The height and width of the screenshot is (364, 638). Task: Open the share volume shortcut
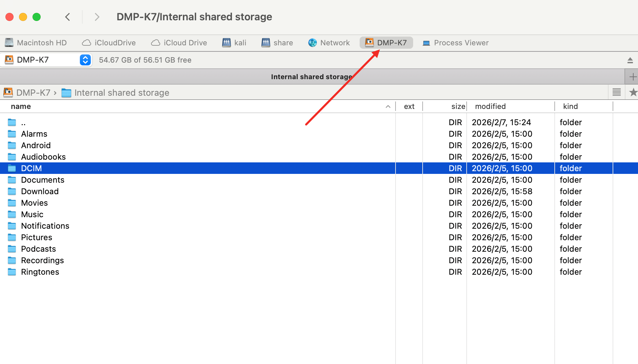coord(277,43)
